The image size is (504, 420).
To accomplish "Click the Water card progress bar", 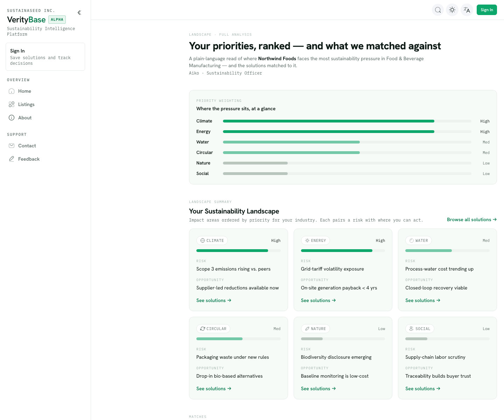I will [x=447, y=251].
